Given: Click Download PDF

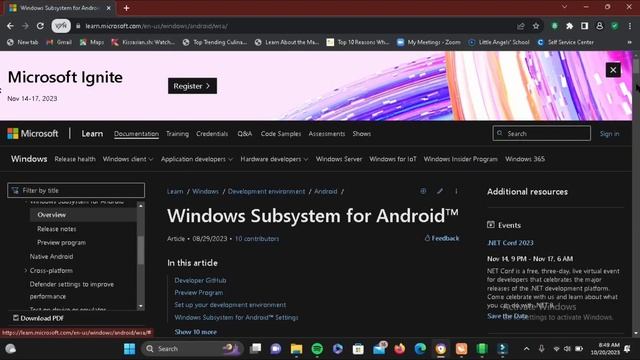Looking at the screenshot, I should tap(38, 318).
